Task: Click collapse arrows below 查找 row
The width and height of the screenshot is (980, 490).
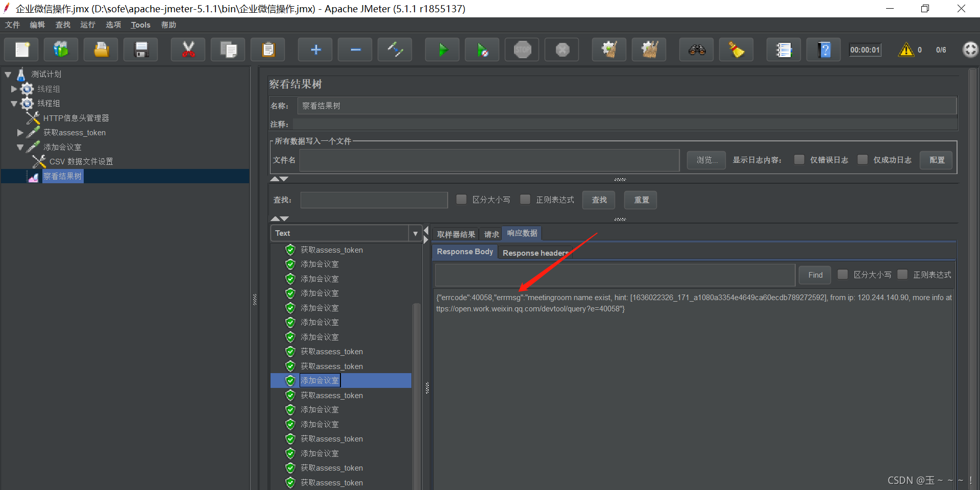Action: click(x=279, y=219)
